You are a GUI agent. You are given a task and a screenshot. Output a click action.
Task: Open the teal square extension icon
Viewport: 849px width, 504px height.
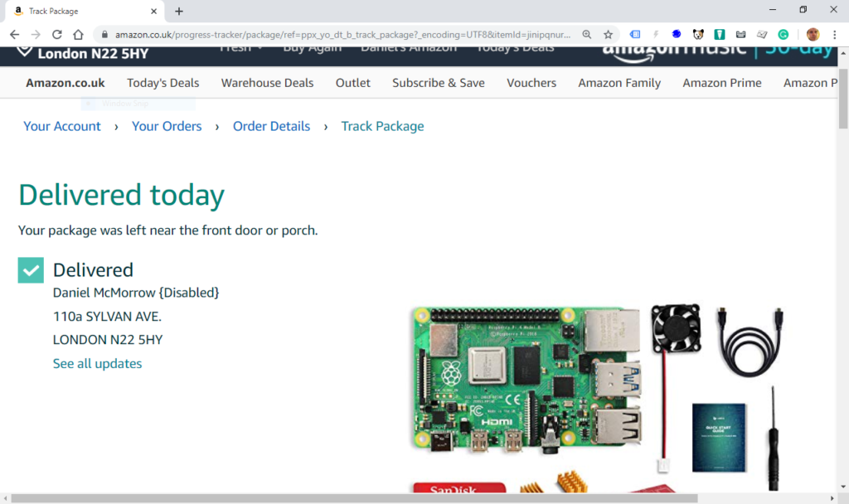click(x=720, y=35)
